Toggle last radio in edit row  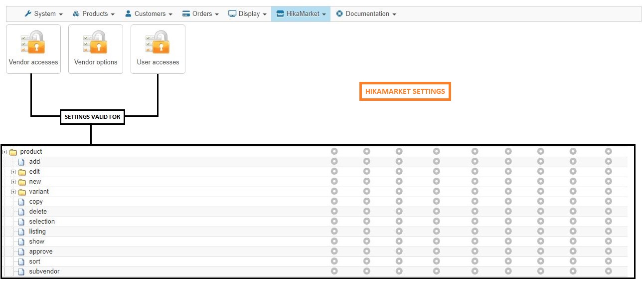[x=608, y=171]
